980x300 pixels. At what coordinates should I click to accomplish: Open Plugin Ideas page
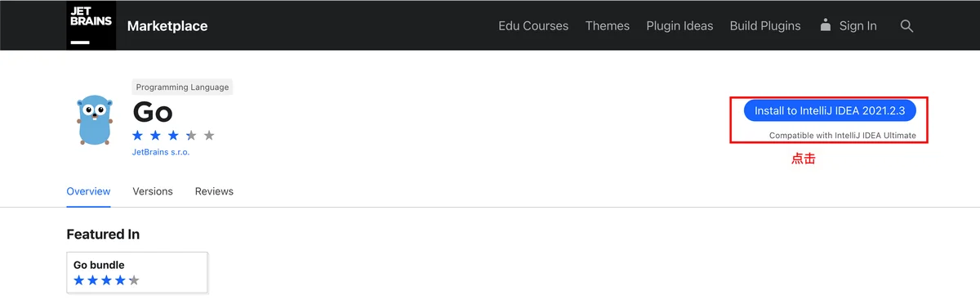tap(679, 26)
